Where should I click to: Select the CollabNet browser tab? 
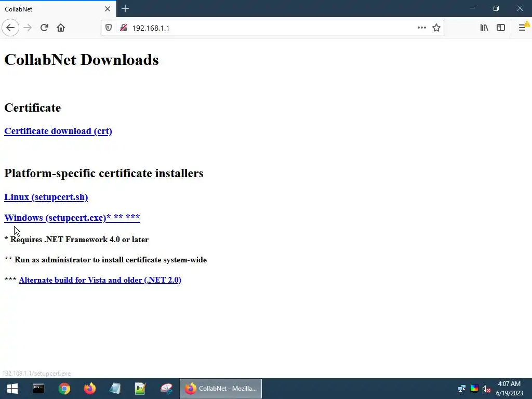pos(58,9)
